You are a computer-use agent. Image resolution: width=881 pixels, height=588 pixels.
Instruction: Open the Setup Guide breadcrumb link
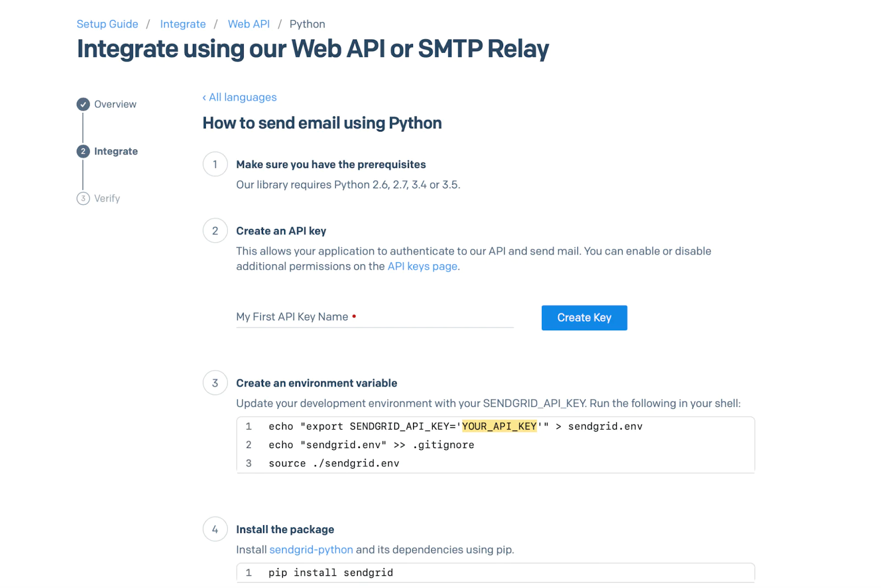107,24
